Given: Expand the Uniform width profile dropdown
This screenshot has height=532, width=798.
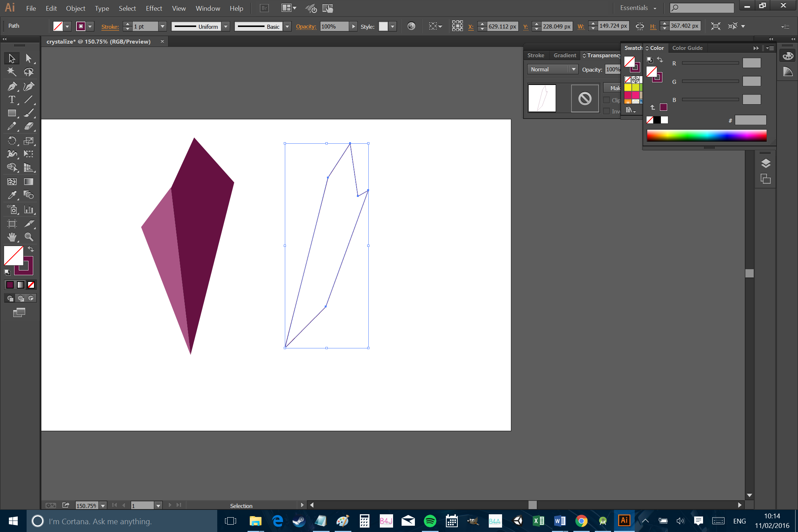Looking at the screenshot, I should pos(226,26).
